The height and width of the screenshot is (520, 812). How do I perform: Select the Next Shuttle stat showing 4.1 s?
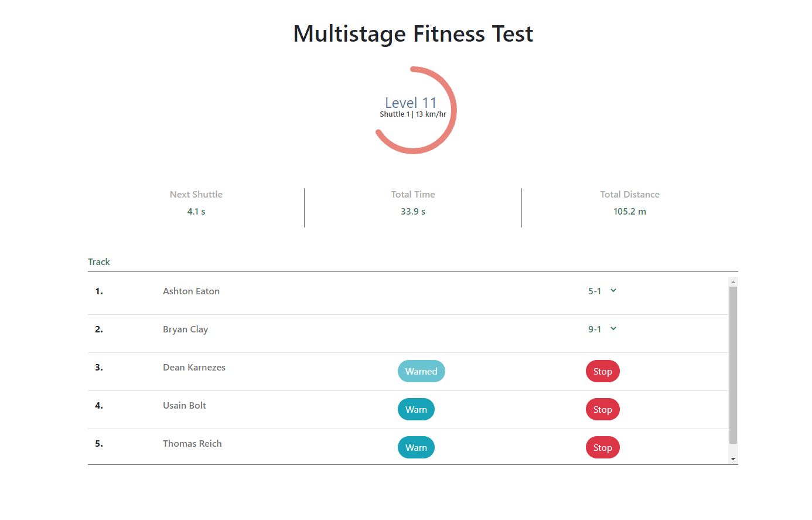pos(196,211)
